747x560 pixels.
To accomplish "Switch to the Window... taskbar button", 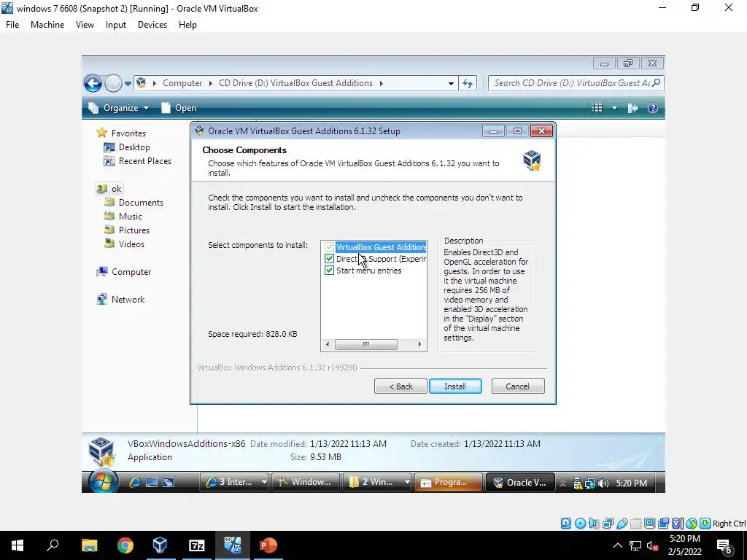I will pos(306,483).
